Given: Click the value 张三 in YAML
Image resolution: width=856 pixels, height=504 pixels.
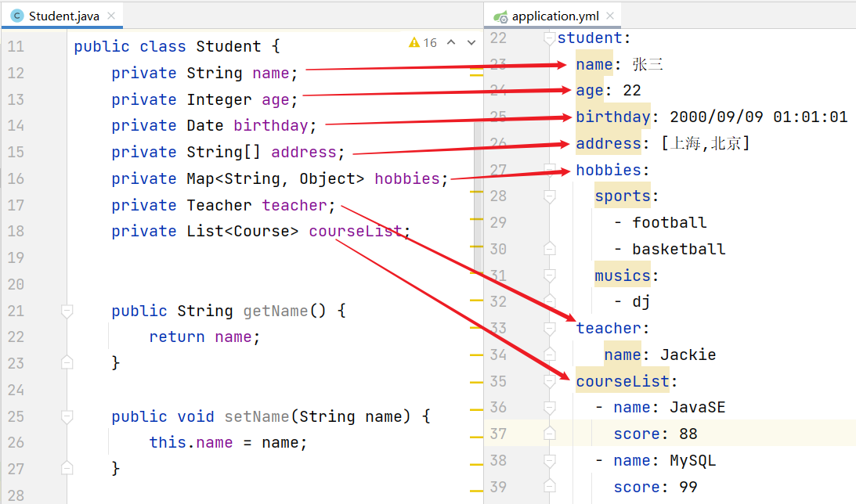Looking at the screenshot, I should pyautogui.click(x=648, y=64).
